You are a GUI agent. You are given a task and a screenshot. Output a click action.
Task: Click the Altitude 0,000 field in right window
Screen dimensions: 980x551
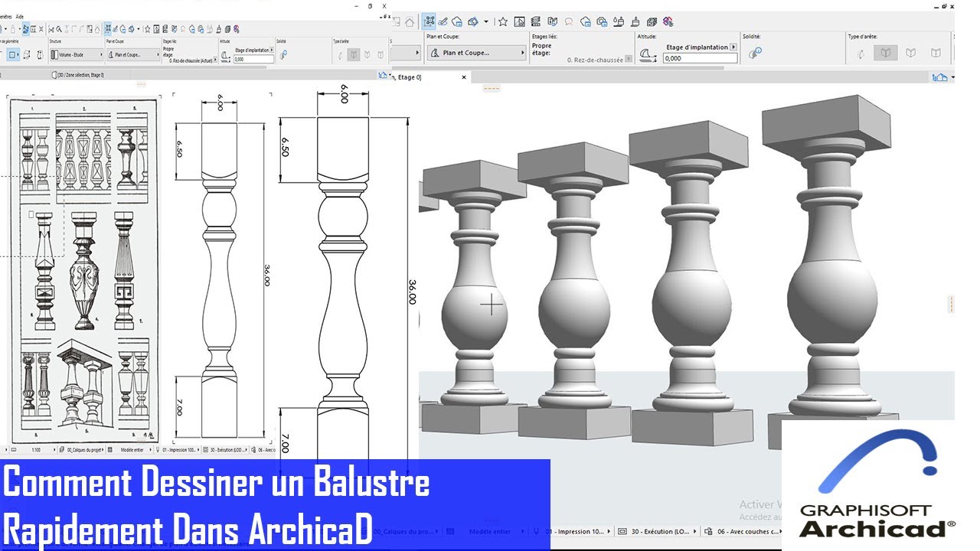[701, 58]
